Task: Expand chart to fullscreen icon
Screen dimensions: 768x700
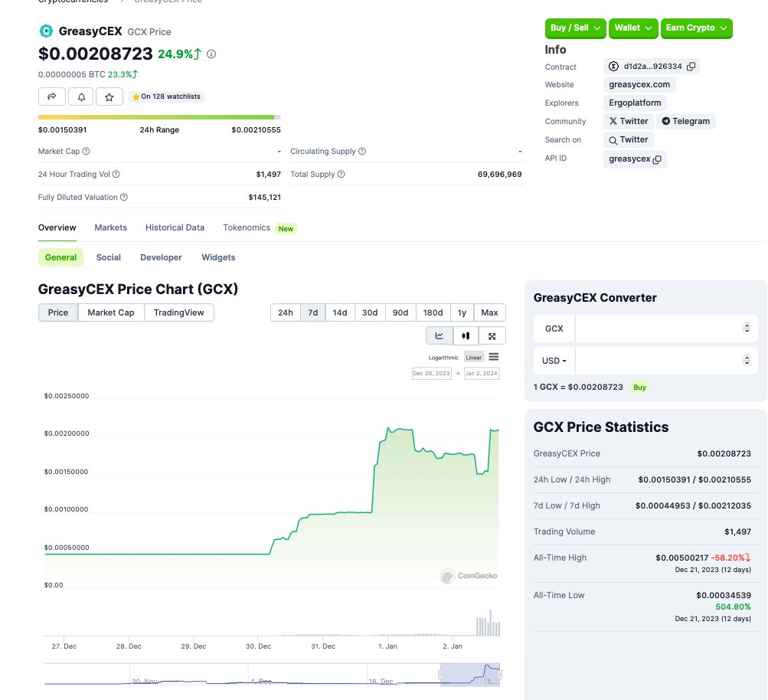Action: click(x=492, y=335)
